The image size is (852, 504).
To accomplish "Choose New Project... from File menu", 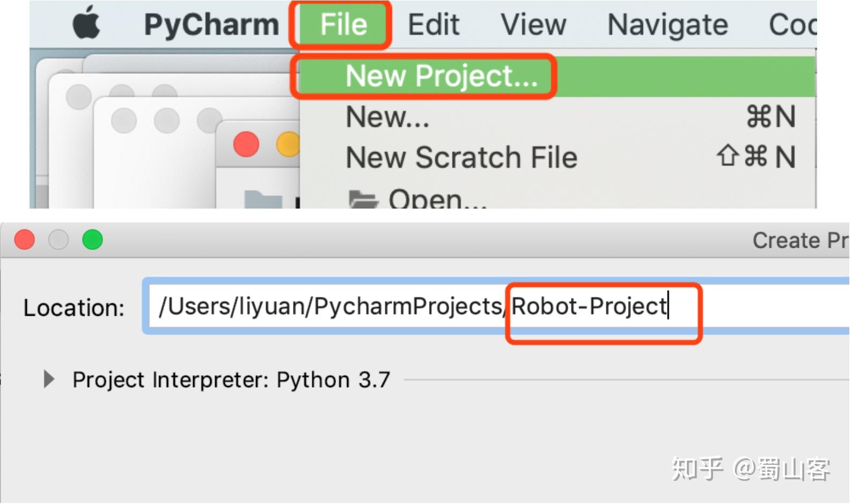I will tap(441, 76).
